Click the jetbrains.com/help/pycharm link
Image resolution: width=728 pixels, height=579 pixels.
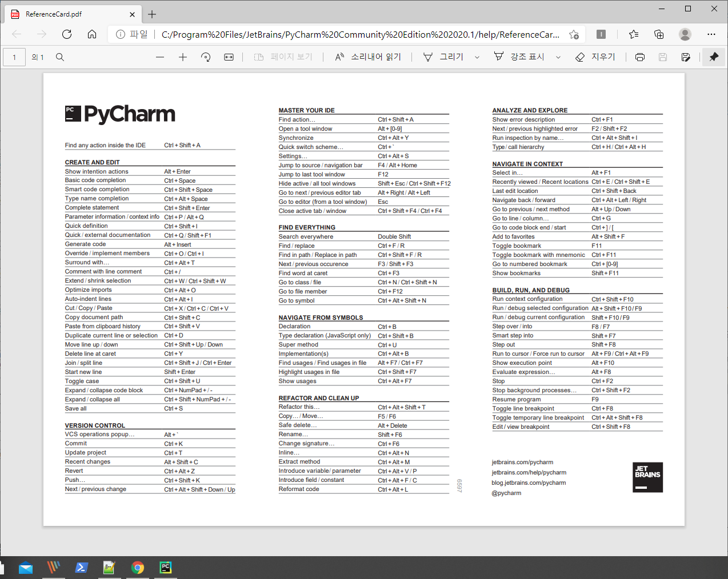(529, 473)
